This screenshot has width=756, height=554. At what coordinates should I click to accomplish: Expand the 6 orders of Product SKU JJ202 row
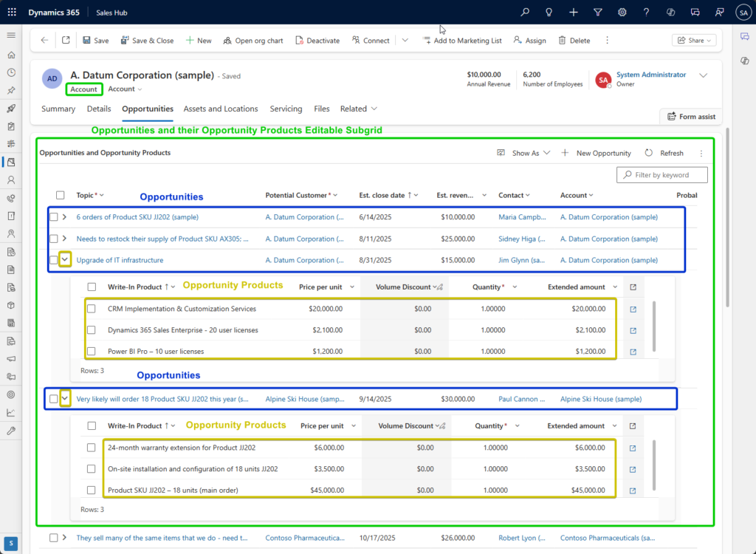(65, 217)
